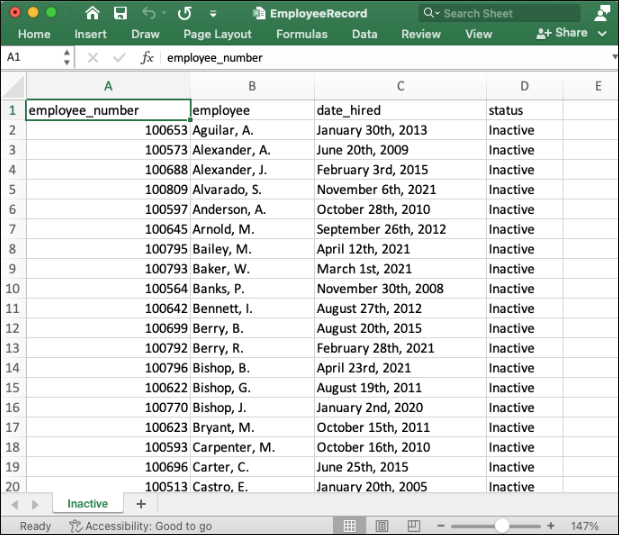Switch to the Page Layout tab
Screen dimensions: 619x535
[217, 34]
